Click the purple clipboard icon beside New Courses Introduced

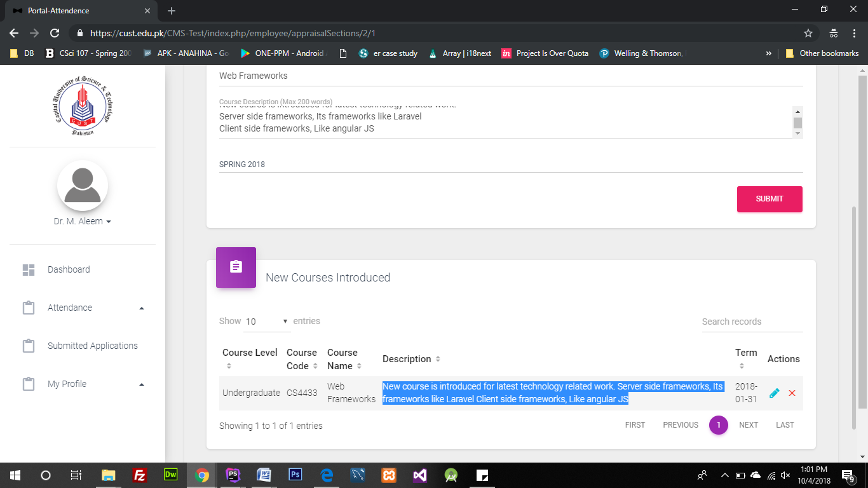pos(236,267)
